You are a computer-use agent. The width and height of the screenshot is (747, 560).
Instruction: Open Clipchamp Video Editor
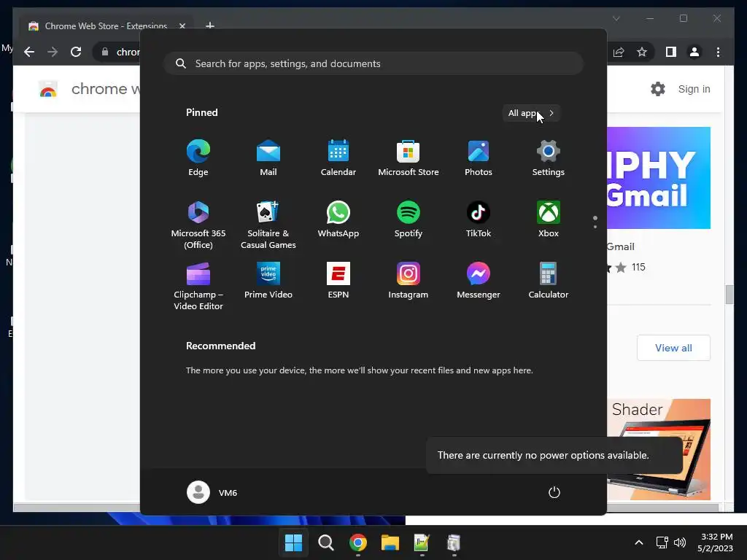point(198,286)
